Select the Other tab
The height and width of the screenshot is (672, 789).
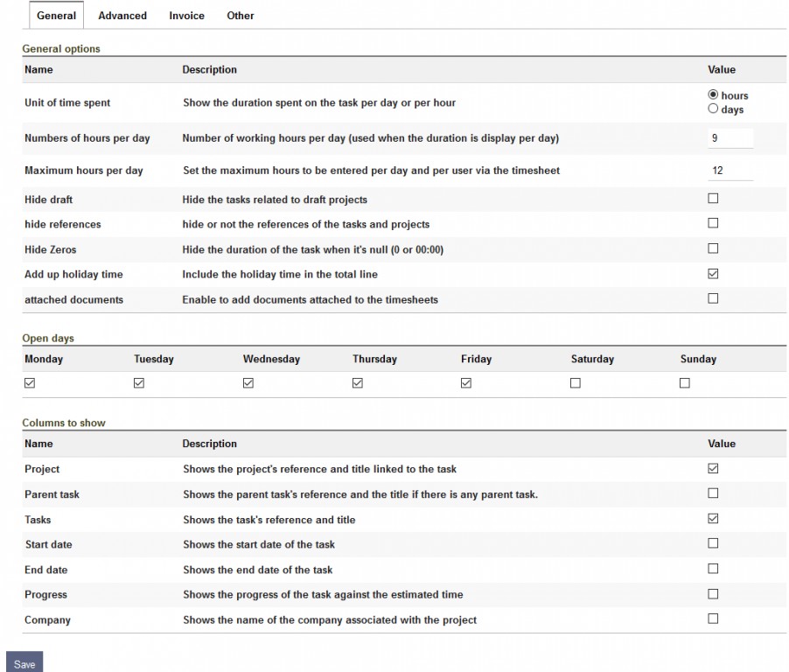(241, 16)
